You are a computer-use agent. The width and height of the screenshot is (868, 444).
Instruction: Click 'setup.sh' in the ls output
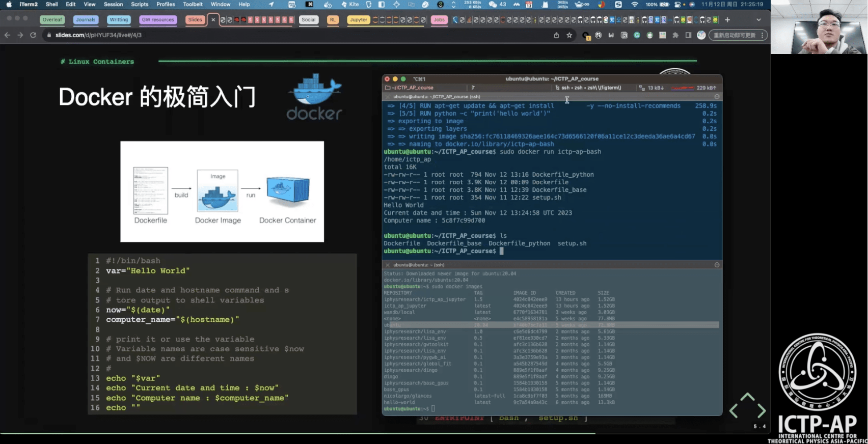pyautogui.click(x=572, y=243)
